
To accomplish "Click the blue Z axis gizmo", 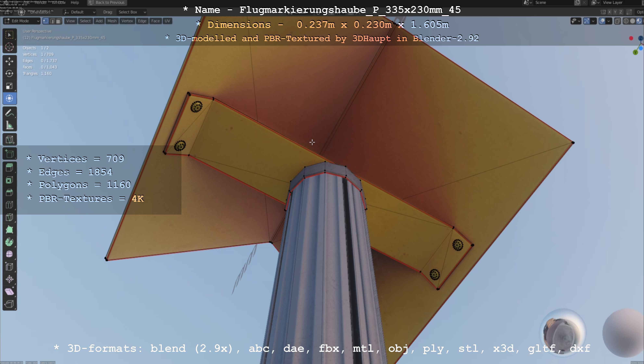I will pos(640,38).
